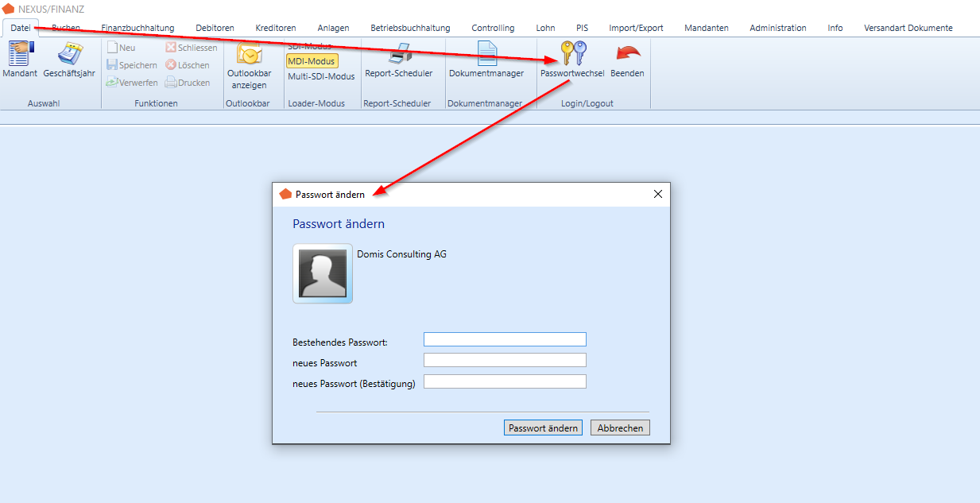
Task: Focus the Bestehendes Passwort field
Action: pos(505,339)
